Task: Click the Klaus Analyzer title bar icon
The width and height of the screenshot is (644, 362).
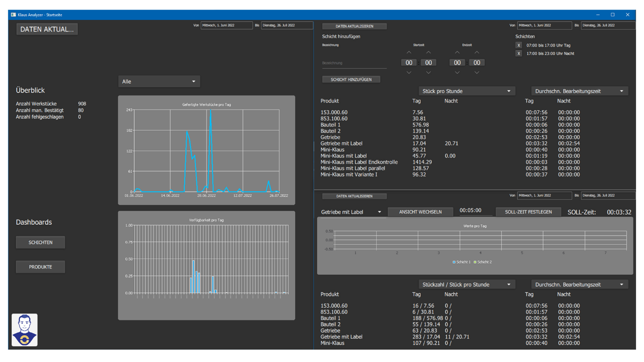Action: tap(13, 15)
